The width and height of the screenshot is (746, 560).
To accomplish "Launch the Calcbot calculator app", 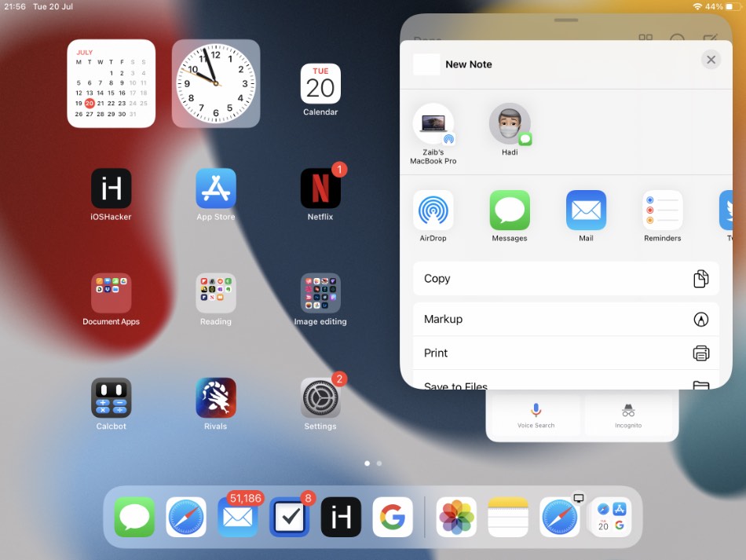I will click(x=111, y=397).
